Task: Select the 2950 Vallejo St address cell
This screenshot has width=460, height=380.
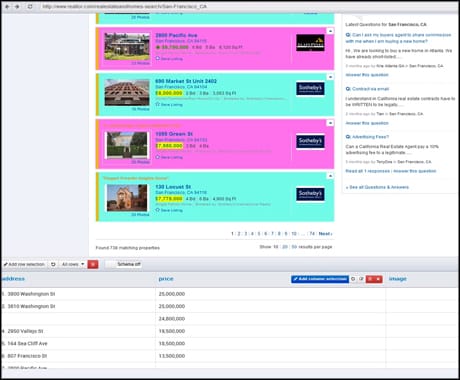Action: [x=78, y=331]
